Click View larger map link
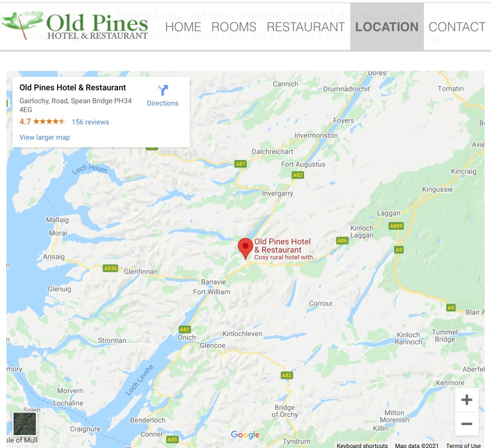Image resolution: width=491 pixels, height=448 pixels. click(45, 137)
